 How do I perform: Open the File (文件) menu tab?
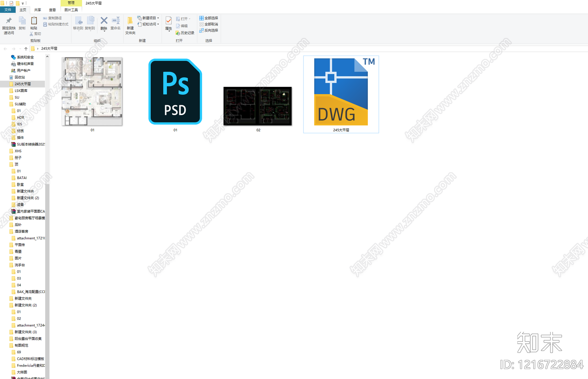coord(8,10)
